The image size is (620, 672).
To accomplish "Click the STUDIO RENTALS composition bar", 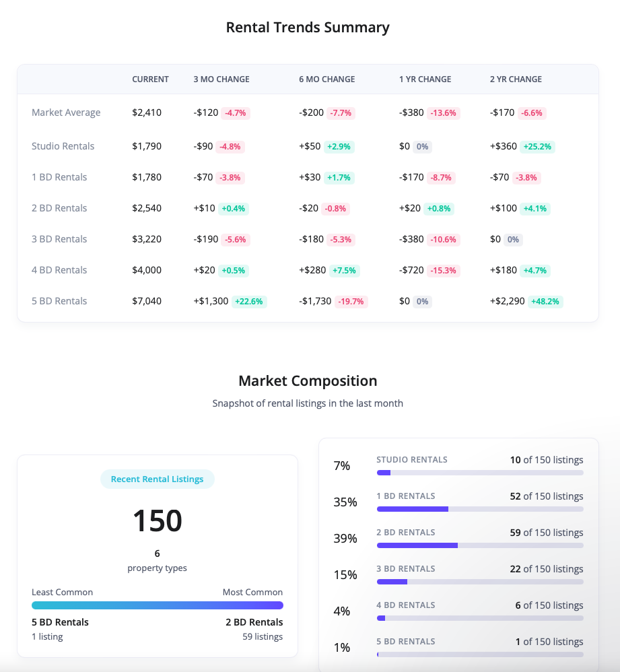I will tap(480, 473).
